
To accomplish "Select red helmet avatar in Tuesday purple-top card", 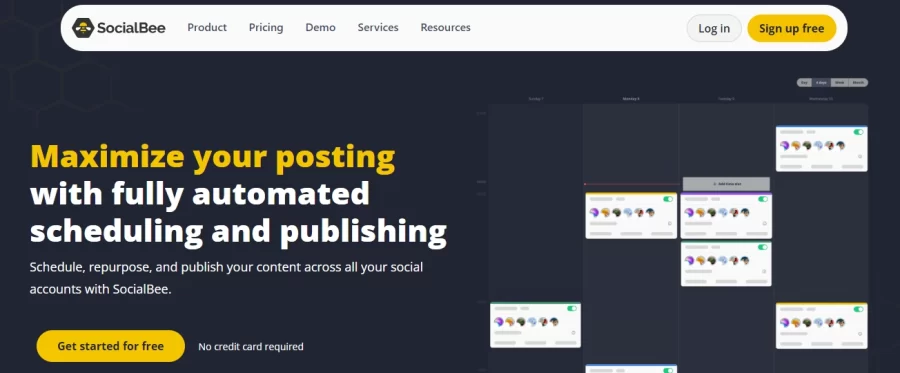I will 734,212.
